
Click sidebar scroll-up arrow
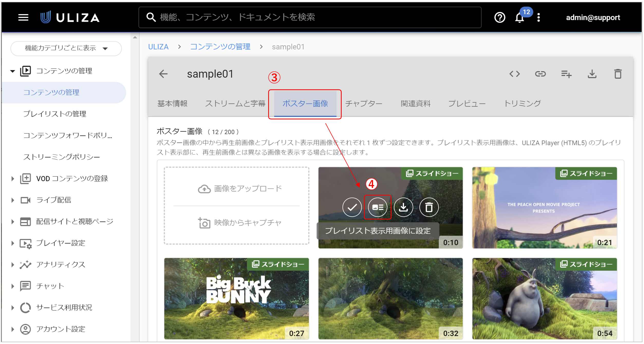pos(135,37)
